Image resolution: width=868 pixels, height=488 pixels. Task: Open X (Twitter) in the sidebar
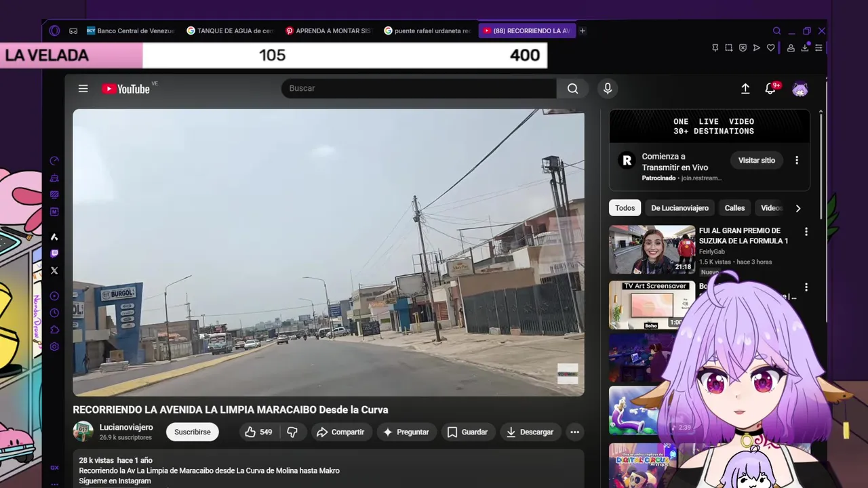click(x=54, y=270)
